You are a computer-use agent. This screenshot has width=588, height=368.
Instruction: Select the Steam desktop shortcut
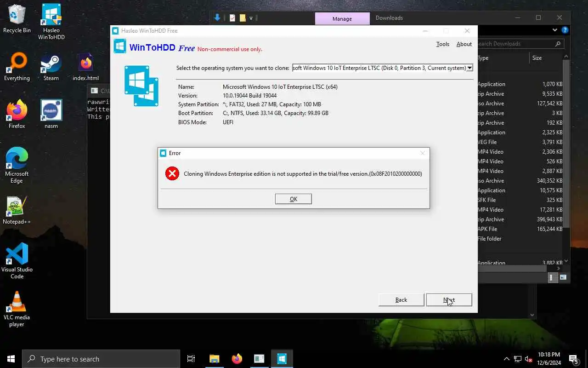coord(51,67)
